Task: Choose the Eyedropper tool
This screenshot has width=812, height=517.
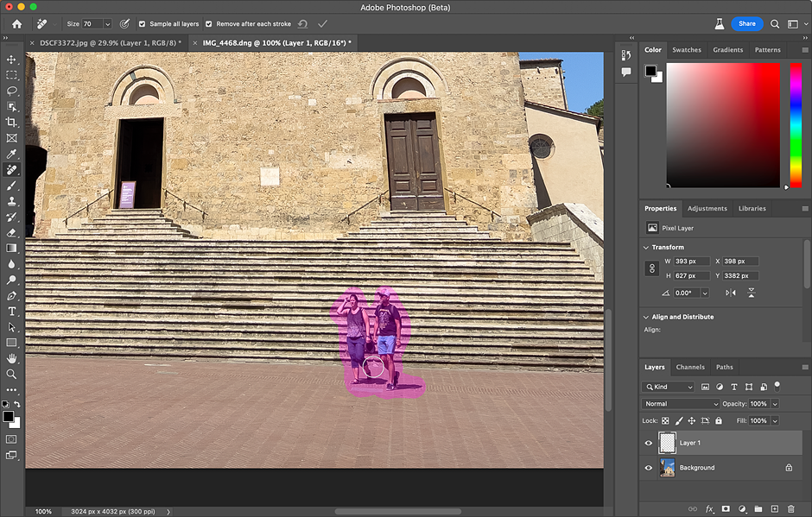Action: point(12,154)
